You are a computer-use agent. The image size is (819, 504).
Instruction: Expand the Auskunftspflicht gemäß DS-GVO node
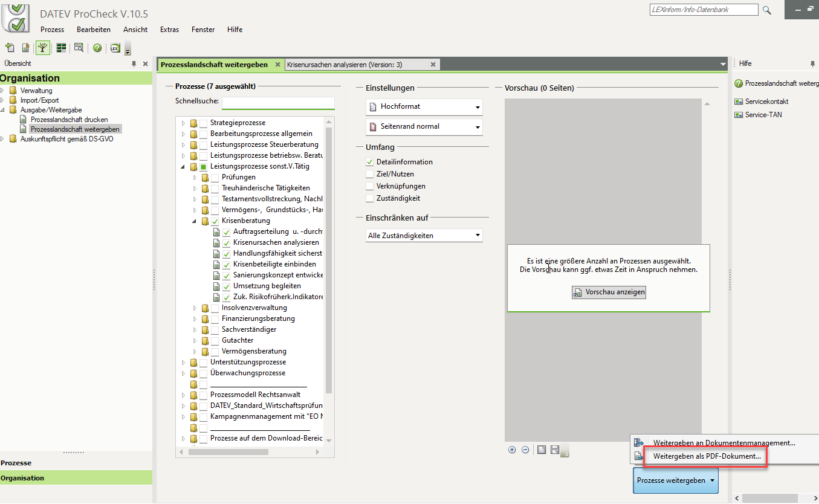[x=3, y=139]
